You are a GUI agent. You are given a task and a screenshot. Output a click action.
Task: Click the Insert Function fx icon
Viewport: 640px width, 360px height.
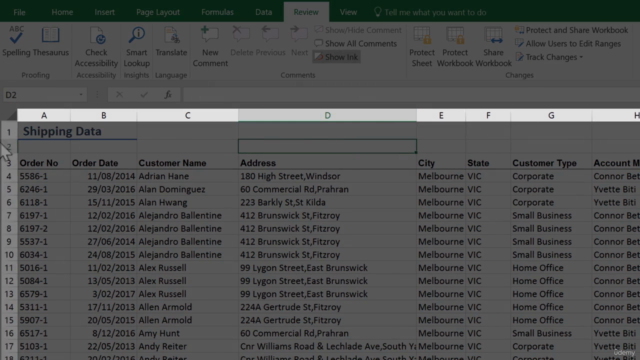click(x=168, y=95)
